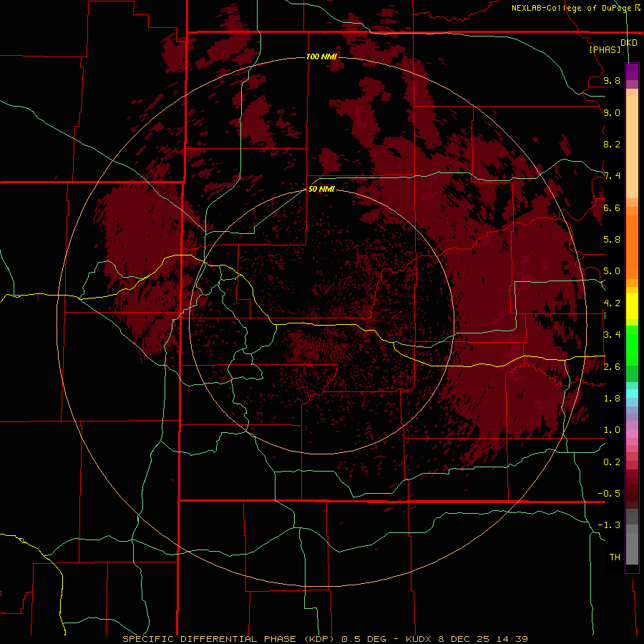Click the 8.2 value on the color scale

point(612,144)
